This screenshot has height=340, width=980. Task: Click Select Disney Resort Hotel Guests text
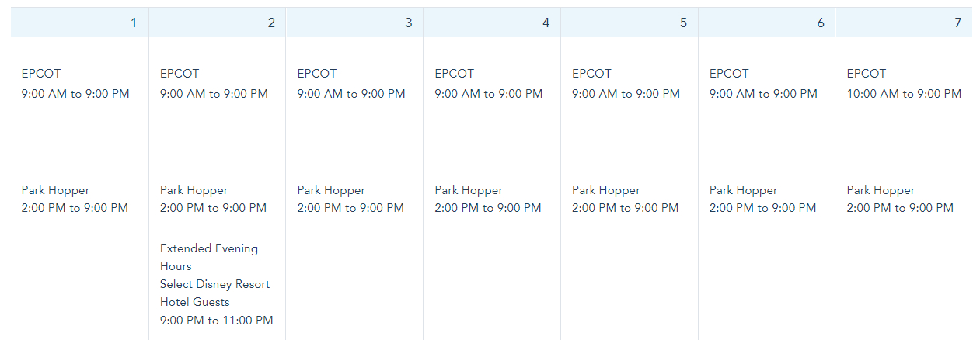pos(214,293)
